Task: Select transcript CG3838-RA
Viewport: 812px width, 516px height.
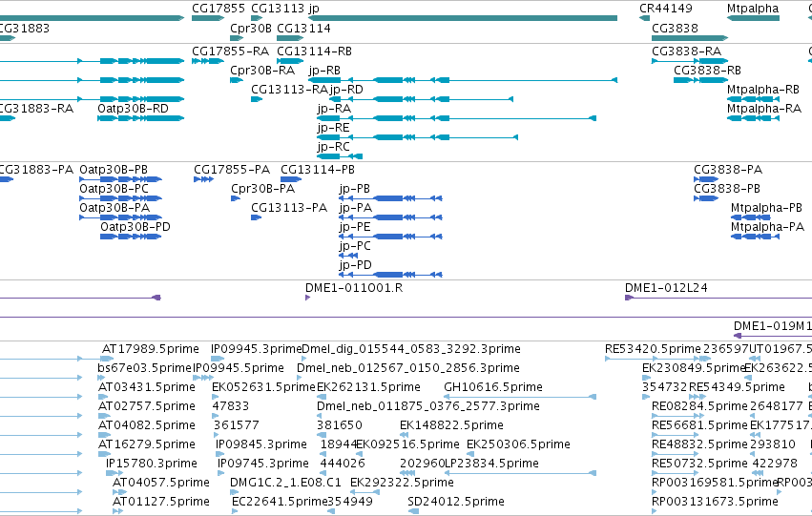Action: 687,52
